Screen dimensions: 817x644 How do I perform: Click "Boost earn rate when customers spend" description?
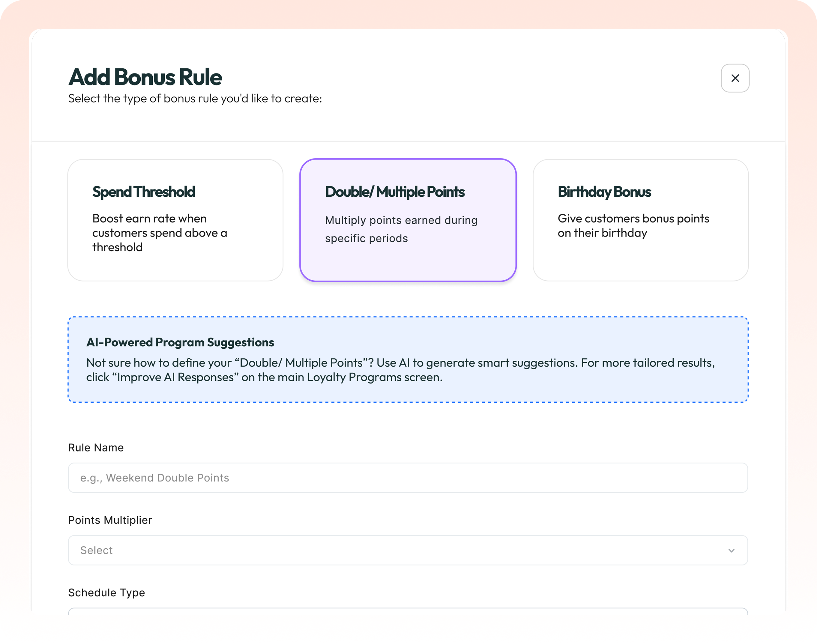[x=159, y=233]
